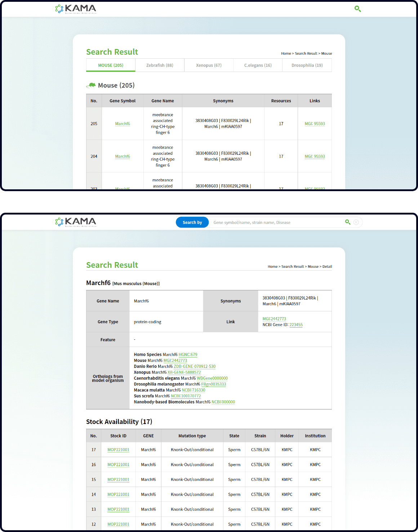
Task: Click the Institution column header
Action: pyautogui.click(x=315, y=436)
